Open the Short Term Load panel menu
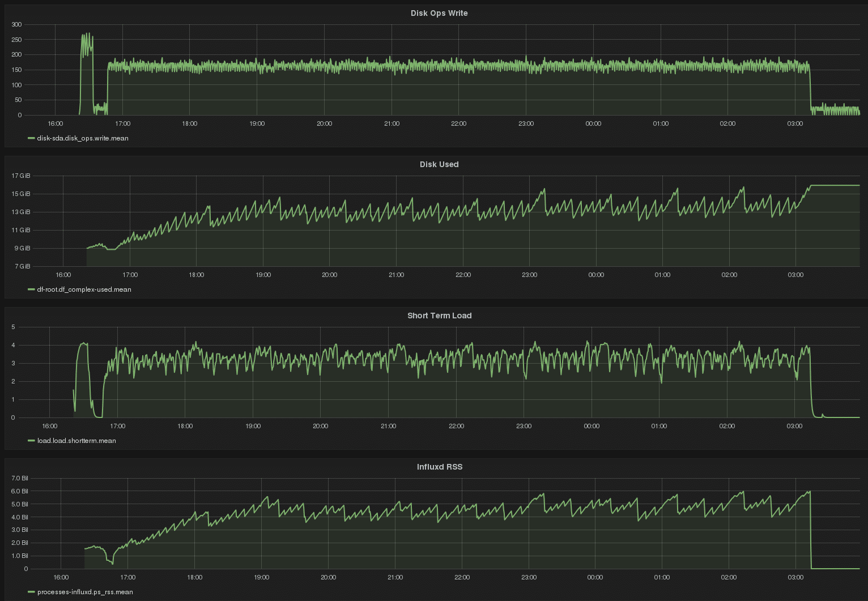Image resolution: width=868 pixels, height=601 pixels. [x=439, y=316]
